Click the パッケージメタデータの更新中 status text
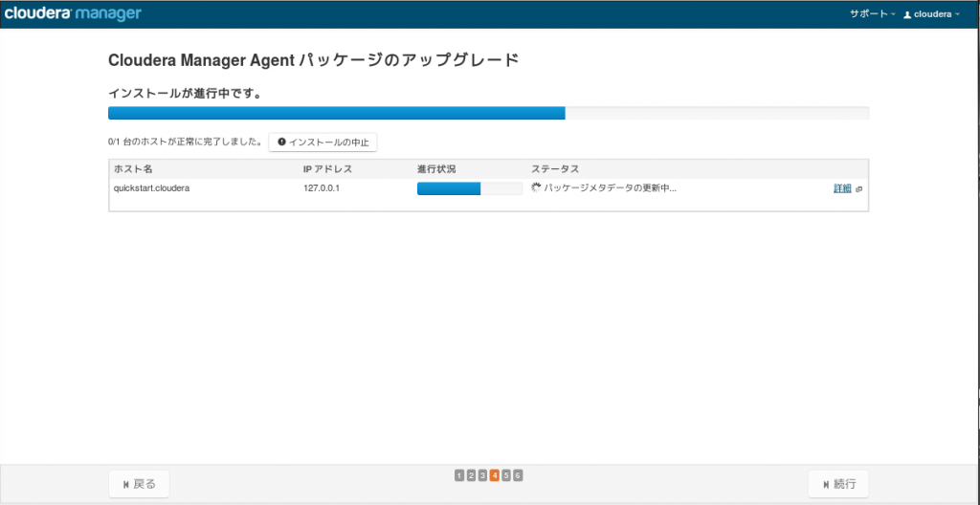Viewport: 980px width, 505px height. click(x=610, y=187)
